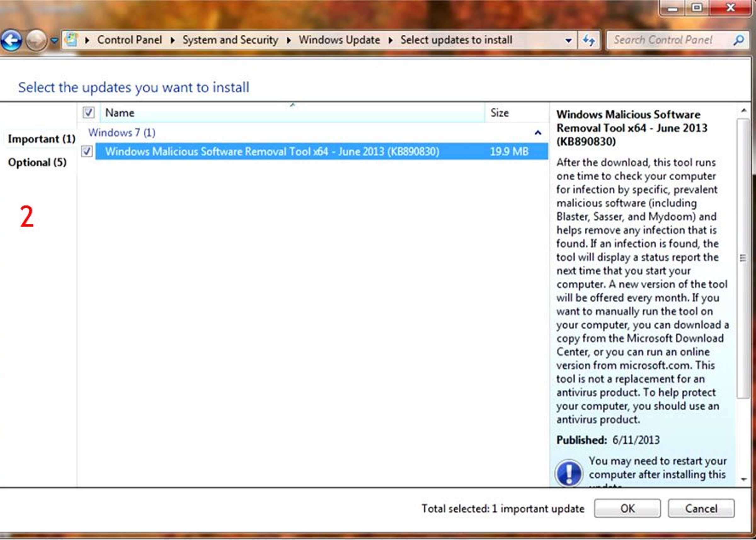Maximize the Windows Update window
Screen dimensions: 756x540
click(x=696, y=8)
